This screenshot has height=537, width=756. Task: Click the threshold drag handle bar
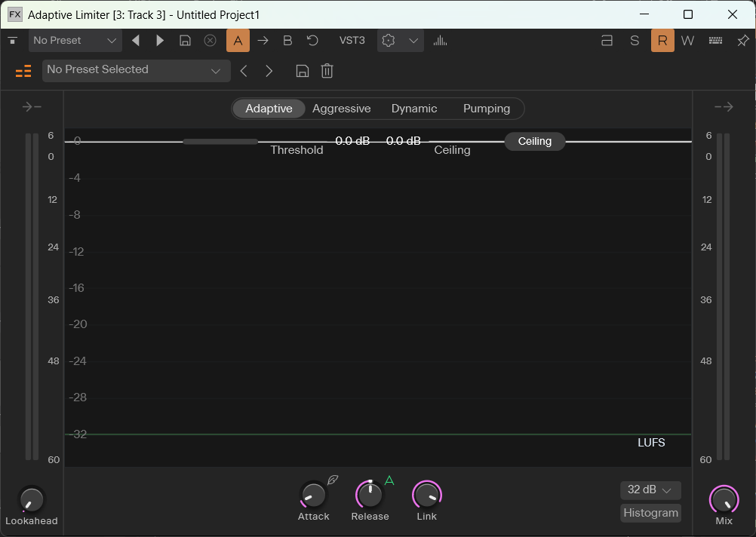[220, 141]
